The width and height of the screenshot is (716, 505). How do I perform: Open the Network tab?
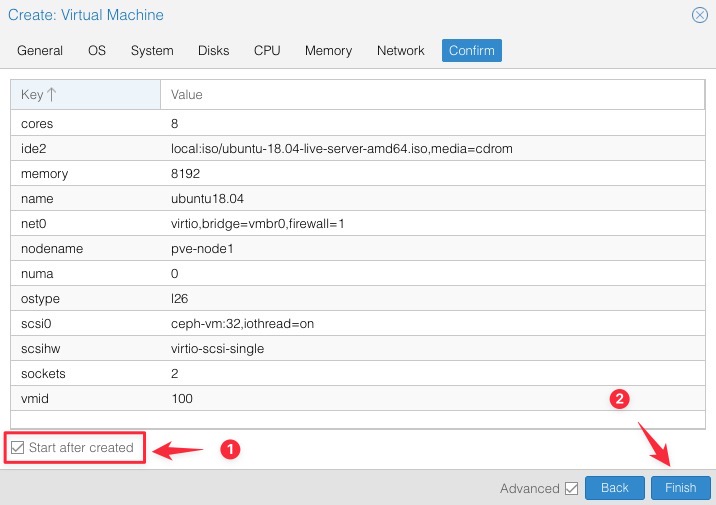click(x=400, y=50)
